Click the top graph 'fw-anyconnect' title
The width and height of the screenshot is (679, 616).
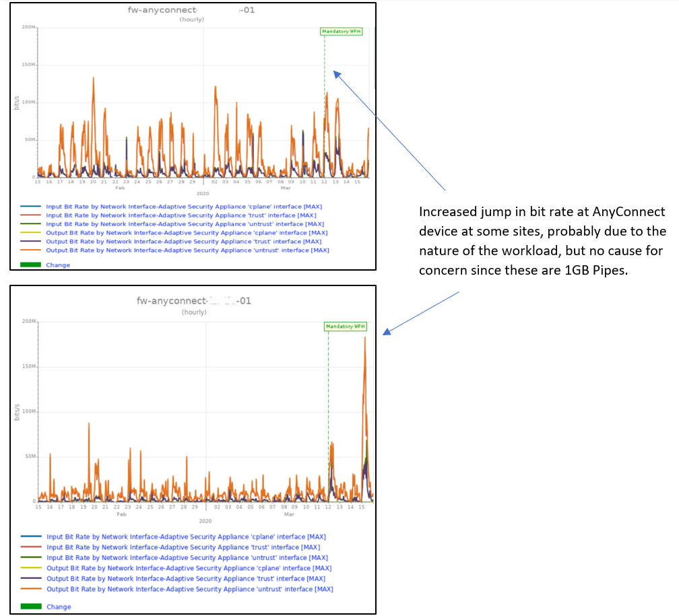191,11
